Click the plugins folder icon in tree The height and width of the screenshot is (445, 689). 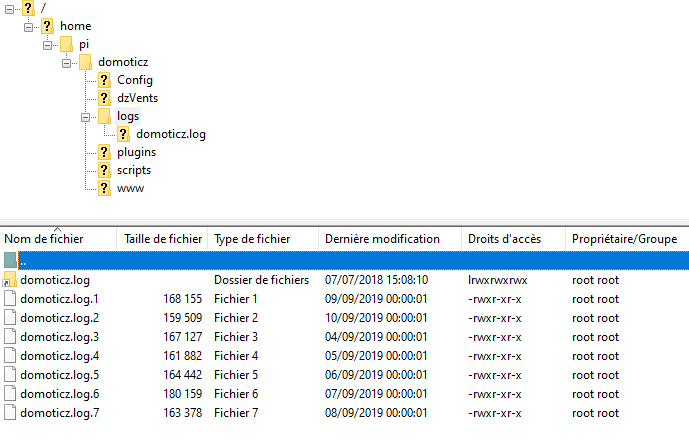coord(104,152)
